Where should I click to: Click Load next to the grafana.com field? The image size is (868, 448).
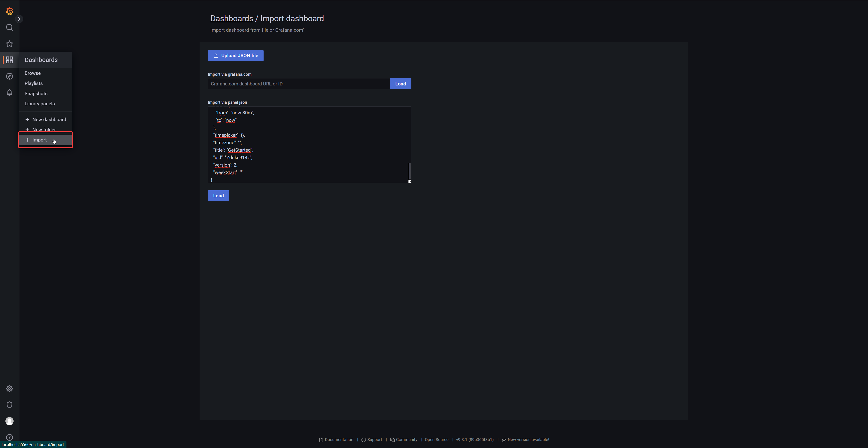point(400,84)
